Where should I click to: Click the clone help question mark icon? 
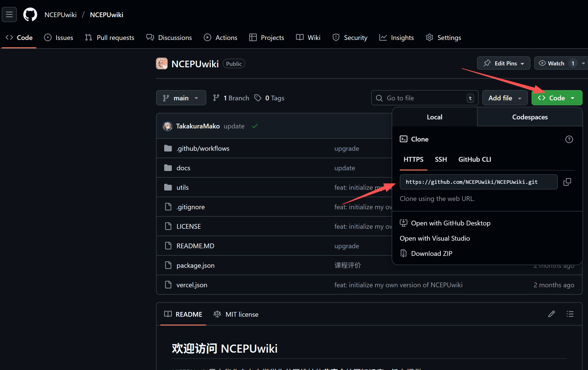[569, 139]
